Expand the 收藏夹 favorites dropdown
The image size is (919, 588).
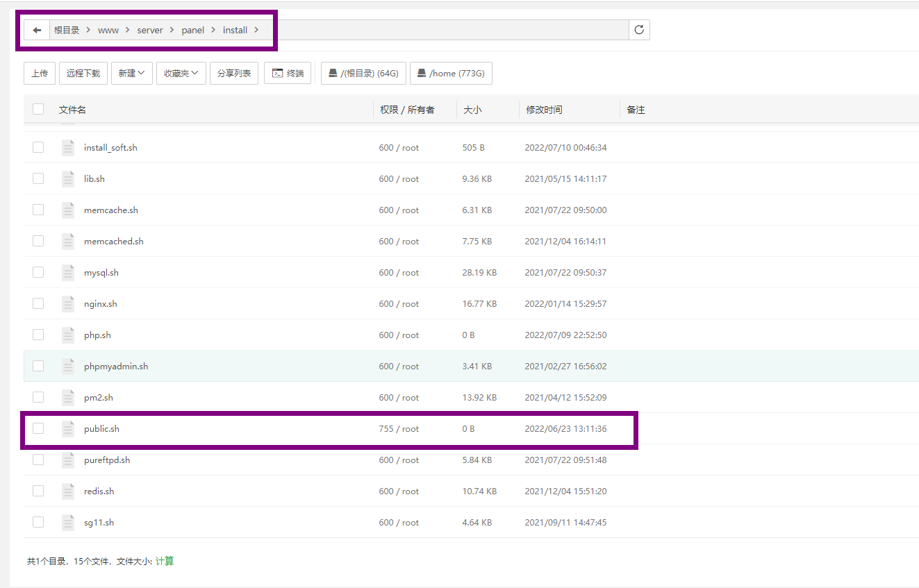181,73
